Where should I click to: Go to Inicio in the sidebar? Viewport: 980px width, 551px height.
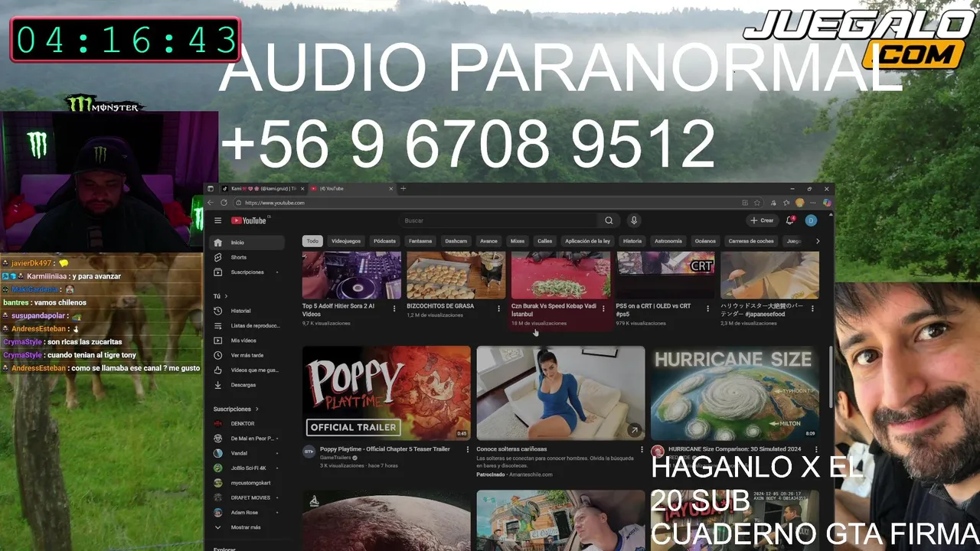coord(247,243)
